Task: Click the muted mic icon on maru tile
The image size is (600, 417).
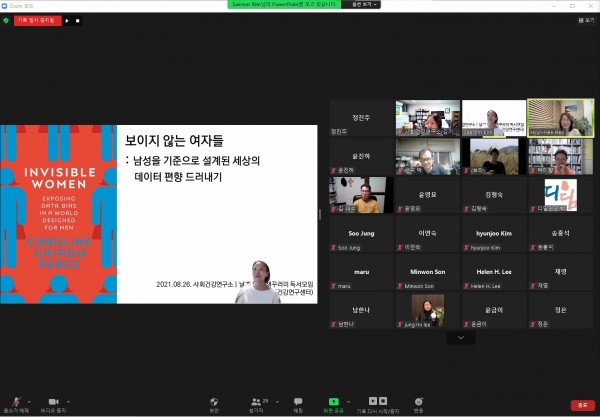Action: pyautogui.click(x=333, y=286)
